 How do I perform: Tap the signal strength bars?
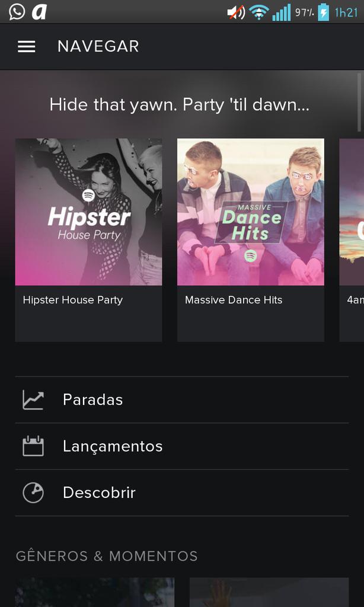point(281,12)
